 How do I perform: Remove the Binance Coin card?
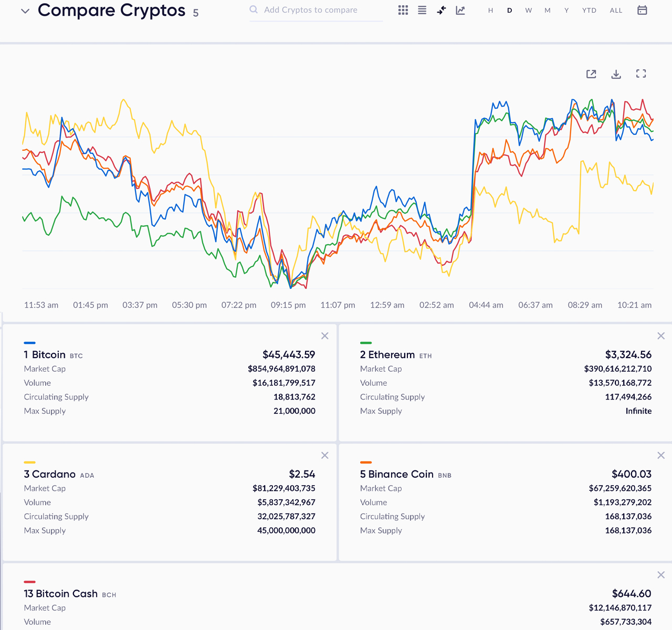pos(661,455)
